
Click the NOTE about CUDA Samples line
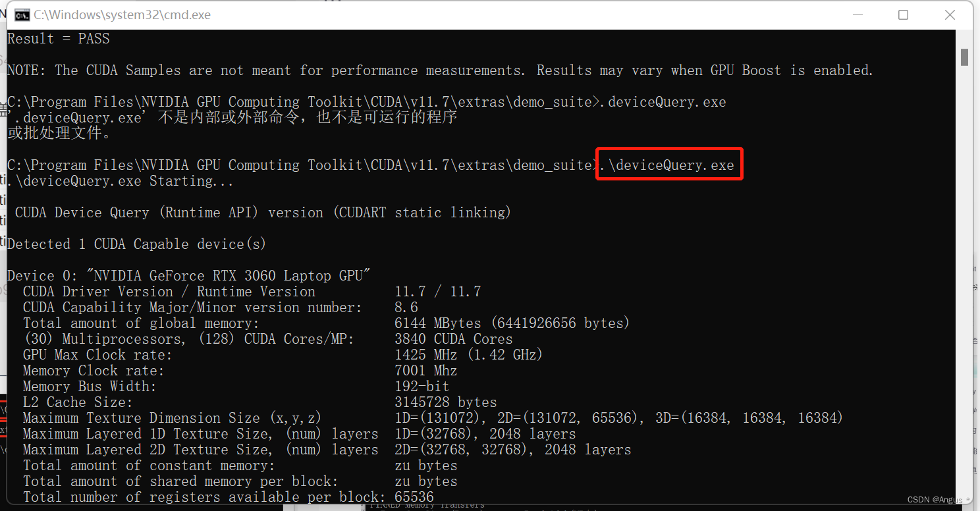click(440, 70)
